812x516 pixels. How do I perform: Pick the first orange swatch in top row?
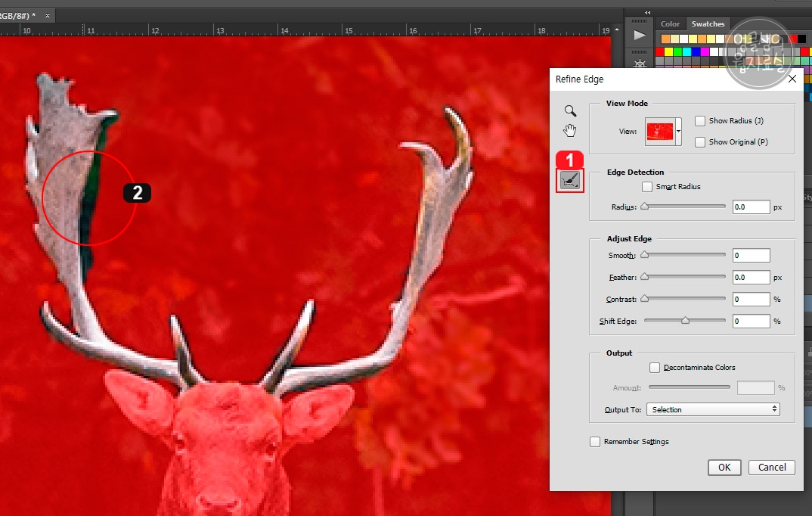[x=666, y=39]
